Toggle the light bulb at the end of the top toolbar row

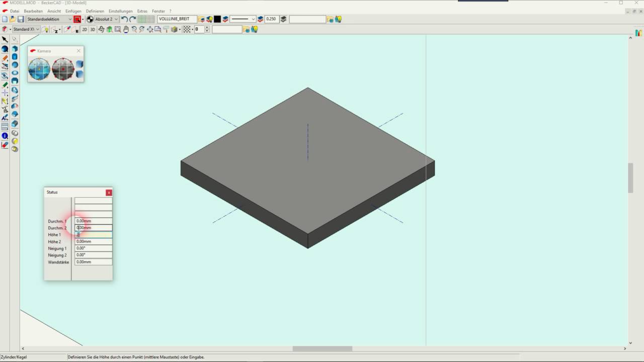pyautogui.click(x=339, y=19)
